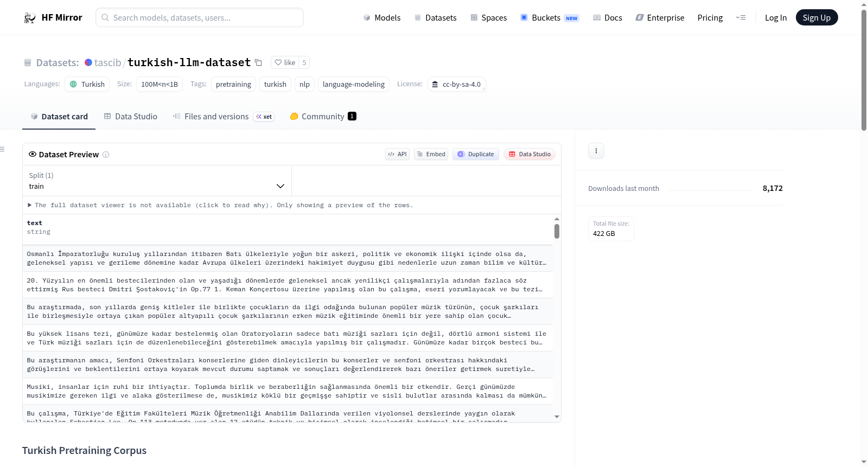Select the 100M<n<1B size tag
Viewport: 868px width, 467px height.
(159, 84)
